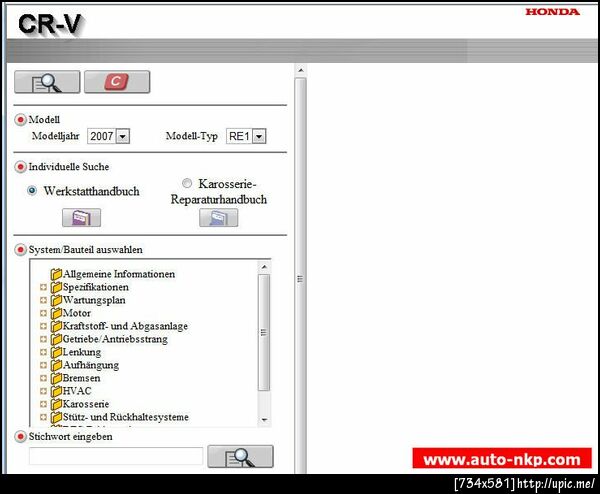Click the Karosserie folder icon

pos(56,404)
